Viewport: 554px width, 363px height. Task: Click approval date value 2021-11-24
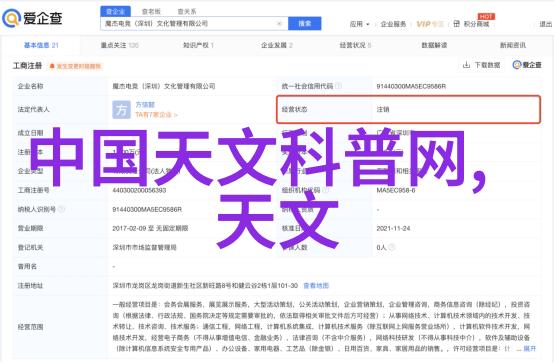click(x=393, y=228)
